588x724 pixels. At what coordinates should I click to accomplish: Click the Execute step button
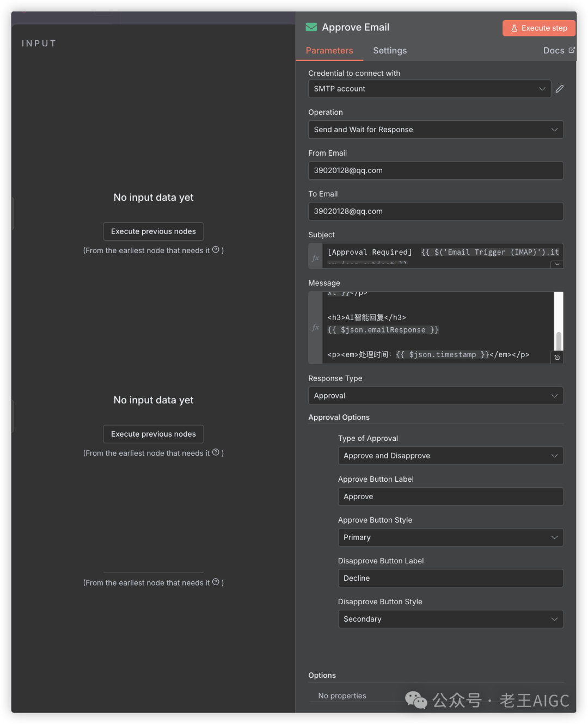(539, 28)
